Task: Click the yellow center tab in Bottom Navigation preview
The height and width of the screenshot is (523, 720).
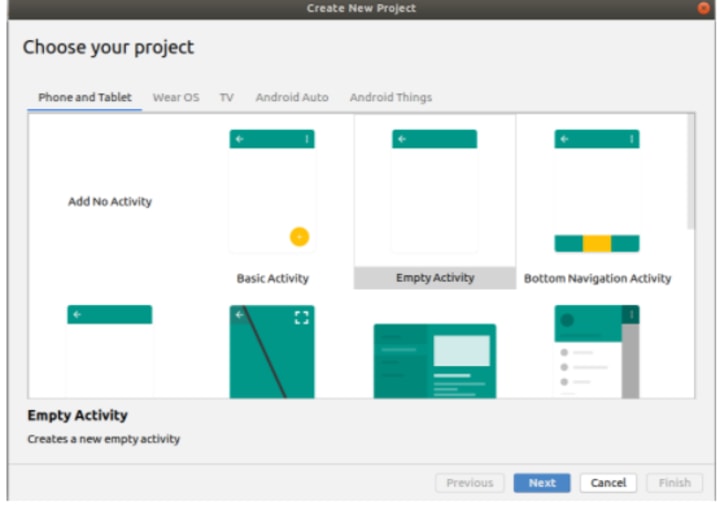Action: [x=597, y=243]
